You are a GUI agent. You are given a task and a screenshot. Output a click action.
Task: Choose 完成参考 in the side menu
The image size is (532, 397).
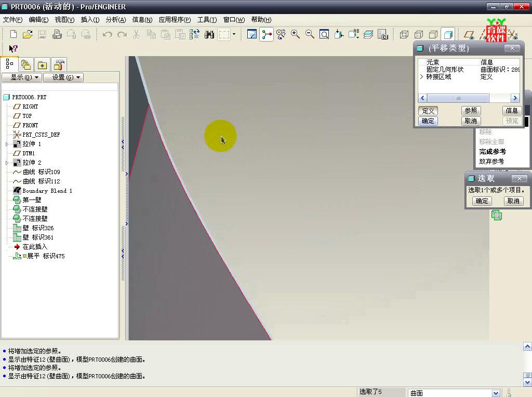(493, 152)
